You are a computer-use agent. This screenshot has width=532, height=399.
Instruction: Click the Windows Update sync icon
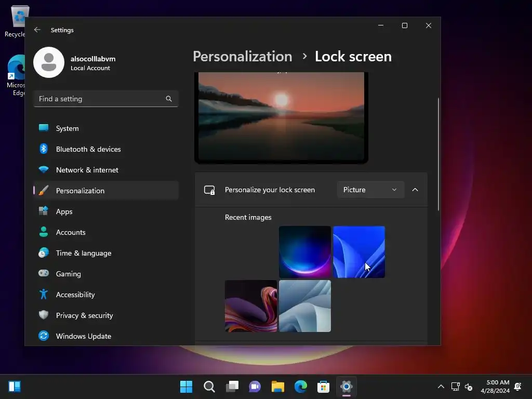44,336
